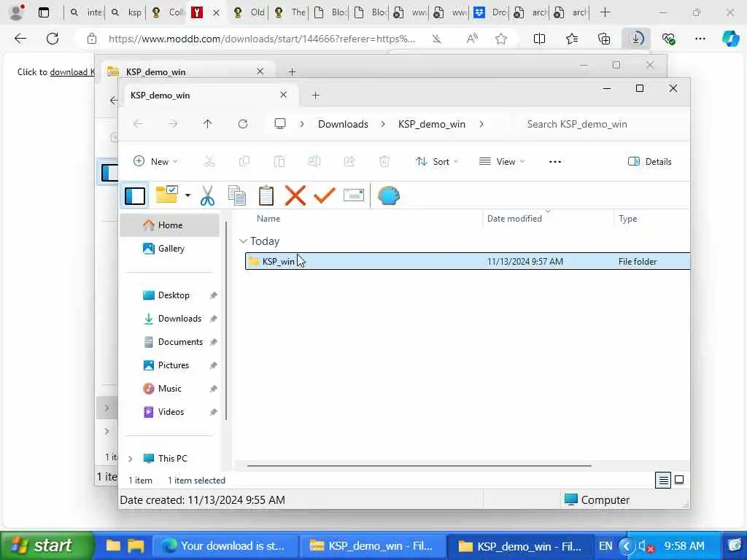
Task: Select Home in navigation pane
Action: click(170, 225)
